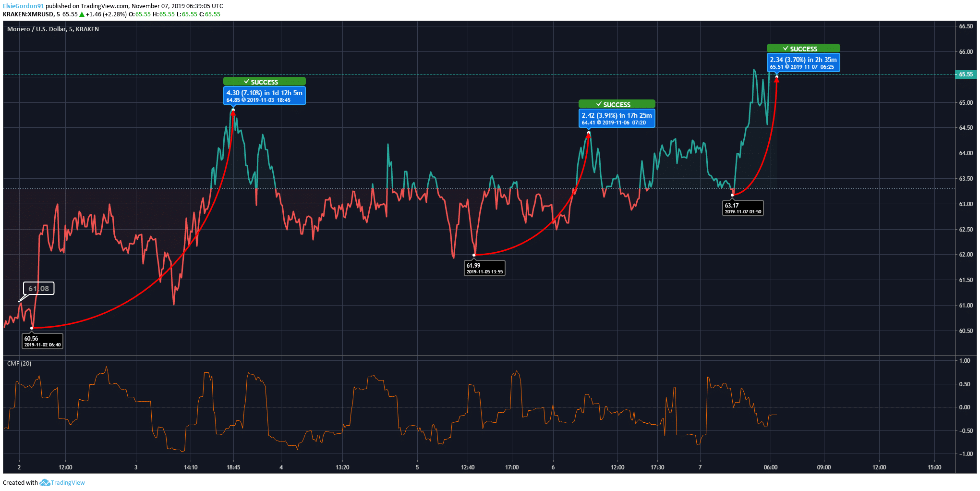980x491 pixels.
Task: Click the clock icon beside 2019-11-07 06:25
Action: pos(787,67)
